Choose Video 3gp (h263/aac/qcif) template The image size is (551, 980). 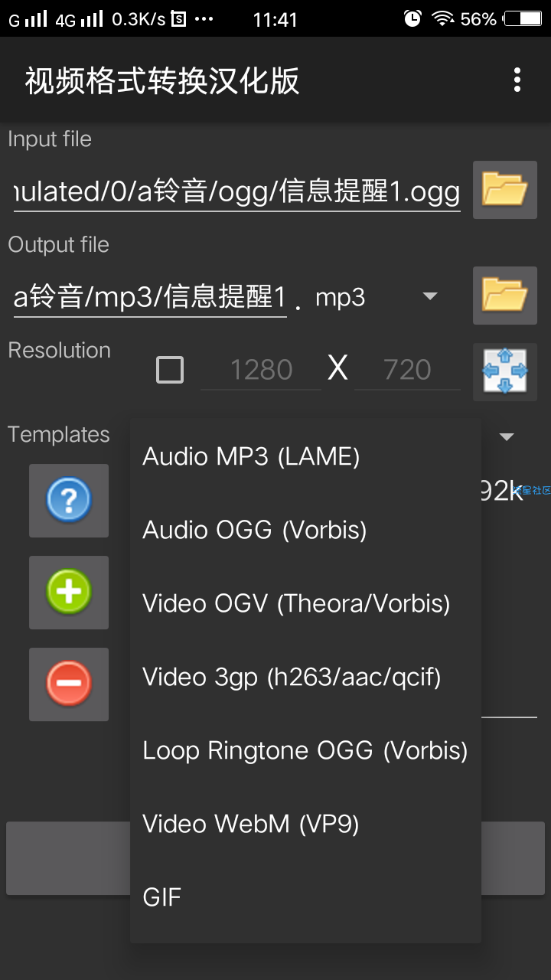pyautogui.click(x=305, y=678)
